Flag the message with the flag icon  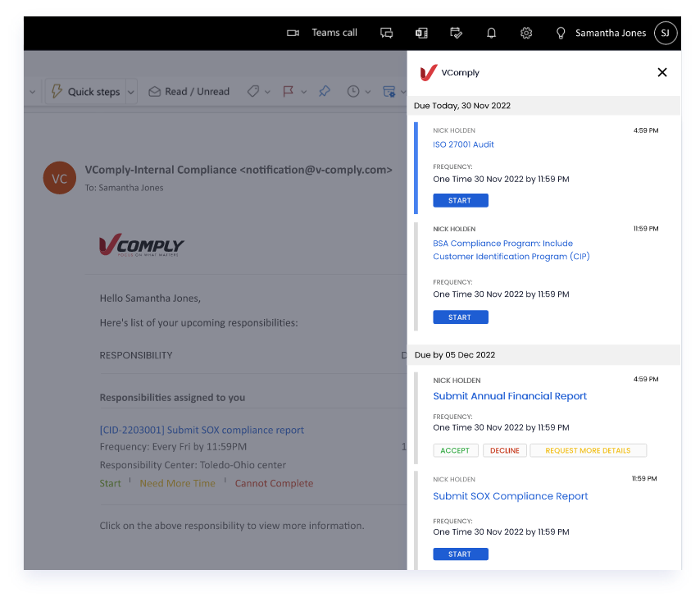pyautogui.click(x=289, y=92)
